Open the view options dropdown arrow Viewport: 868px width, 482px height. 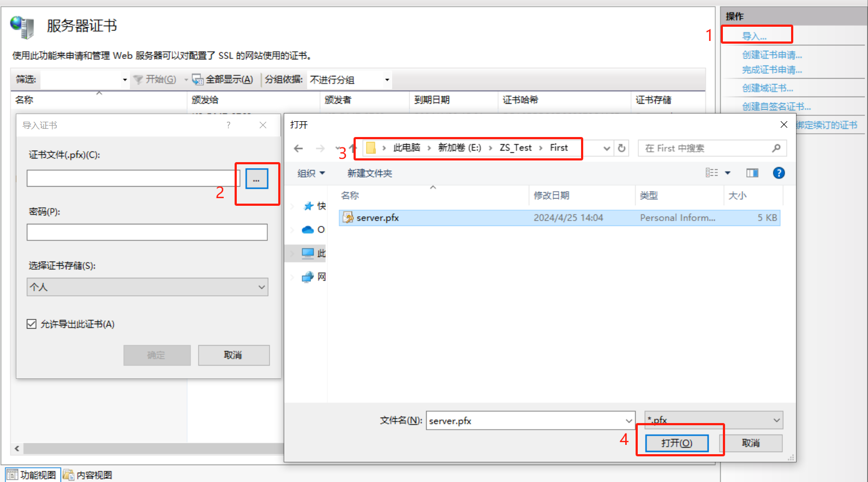tap(727, 173)
